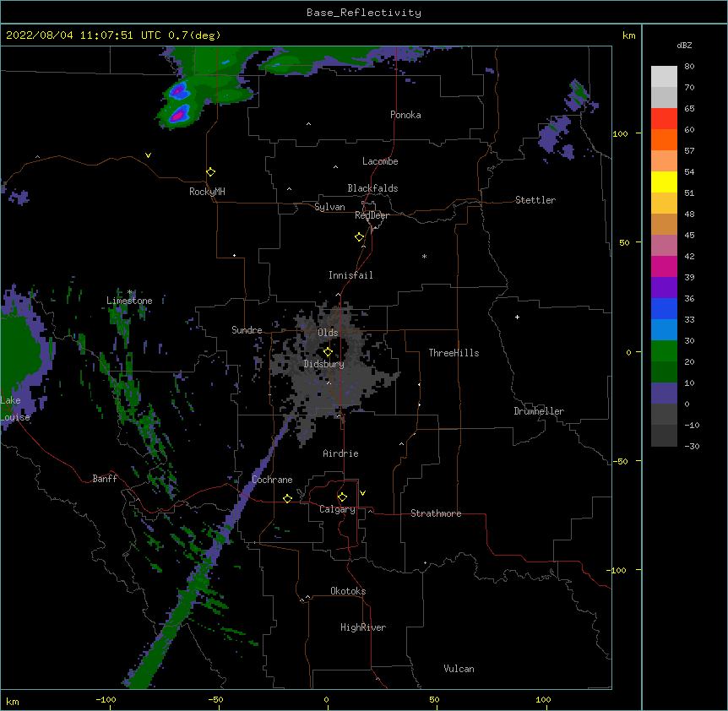The width and height of the screenshot is (728, 711).
Task: Click the RockyMH label
Action: coord(207,191)
